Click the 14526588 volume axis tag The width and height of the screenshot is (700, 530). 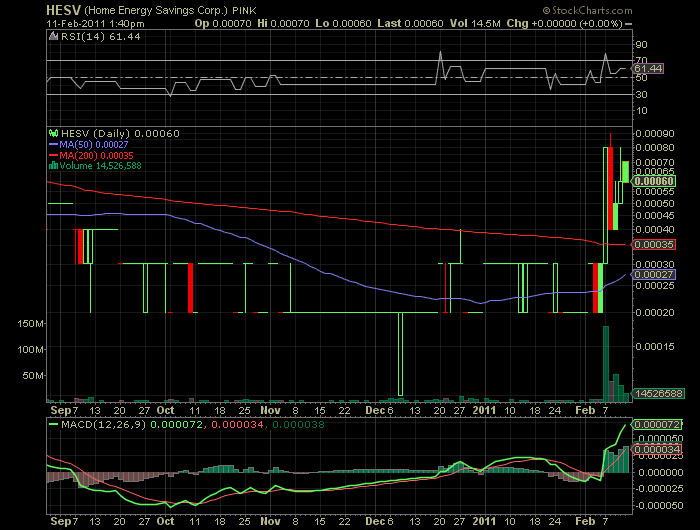pos(658,393)
